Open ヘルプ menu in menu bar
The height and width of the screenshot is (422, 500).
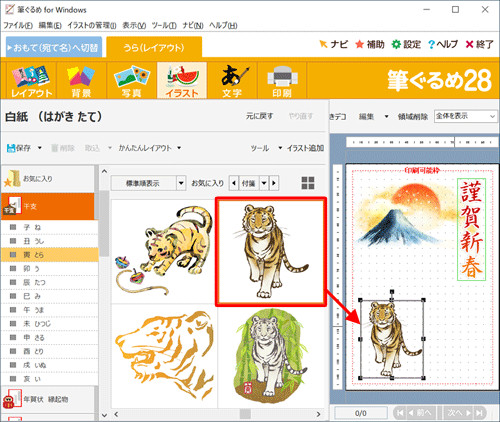point(223,25)
